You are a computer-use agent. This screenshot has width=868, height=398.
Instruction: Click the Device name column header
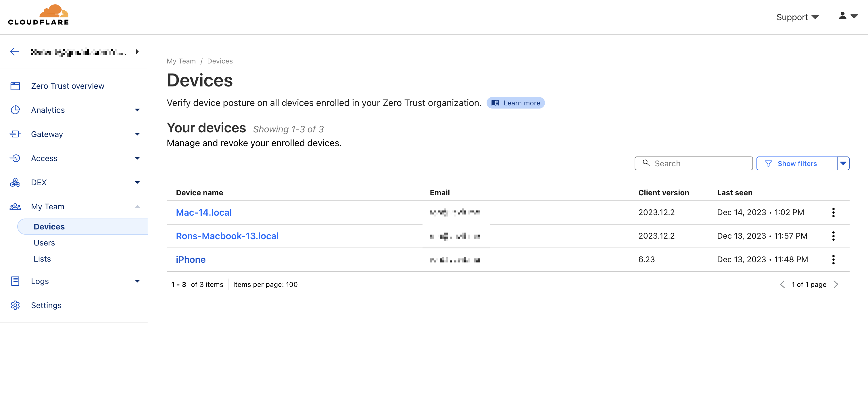[x=199, y=193]
